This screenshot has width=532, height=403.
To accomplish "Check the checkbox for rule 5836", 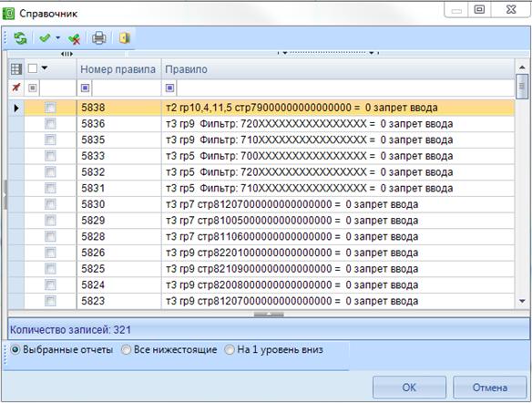I will pos(50,124).
